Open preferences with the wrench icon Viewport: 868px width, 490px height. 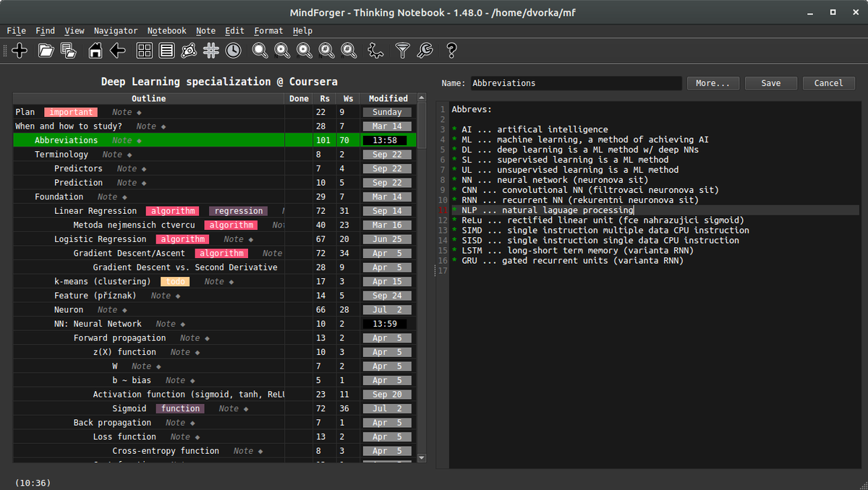click(425, 51)
